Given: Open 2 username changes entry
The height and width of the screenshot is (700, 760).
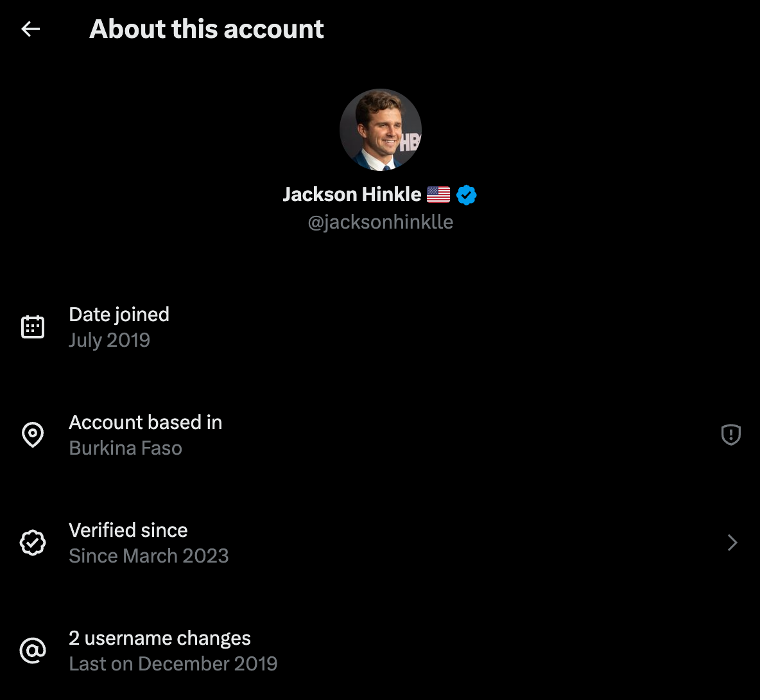Looking at the screenshot, I should (159, 638).
